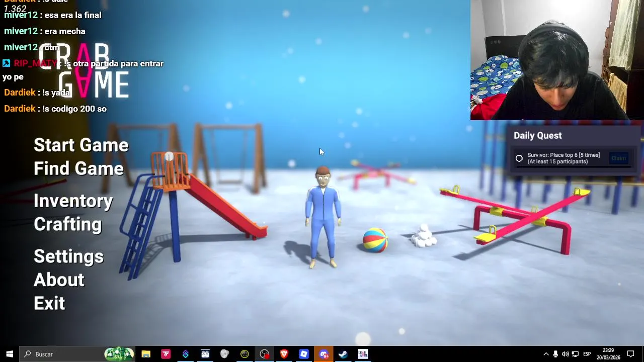
Task: Switch to the OBS Studio taskbar icon
Action: click(264, 354)
